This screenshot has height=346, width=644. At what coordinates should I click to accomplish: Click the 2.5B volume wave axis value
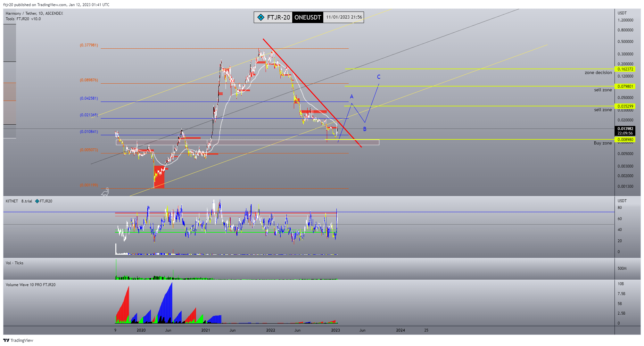(621, 313)
